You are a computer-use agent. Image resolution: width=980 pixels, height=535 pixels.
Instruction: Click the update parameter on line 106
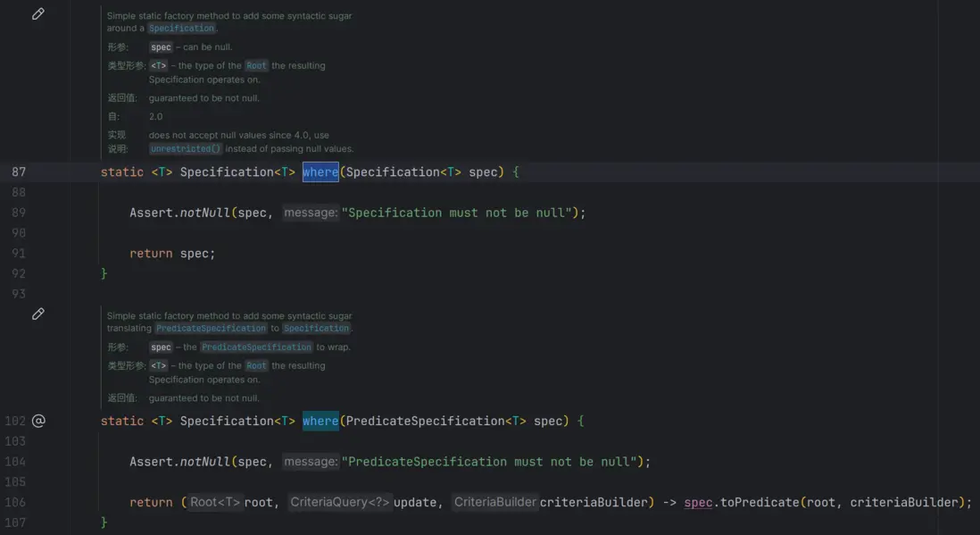point(414,503)
